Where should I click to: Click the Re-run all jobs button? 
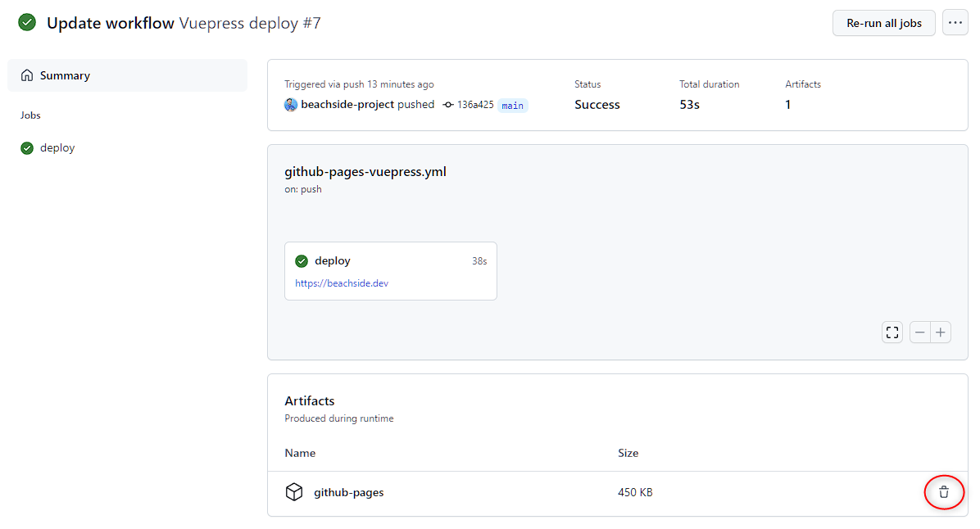(883, 22)
